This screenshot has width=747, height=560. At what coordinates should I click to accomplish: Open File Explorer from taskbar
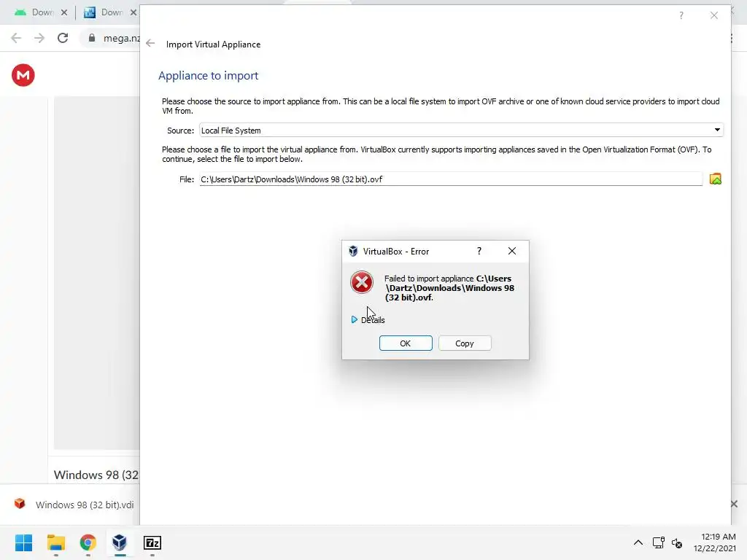point(55,542)
